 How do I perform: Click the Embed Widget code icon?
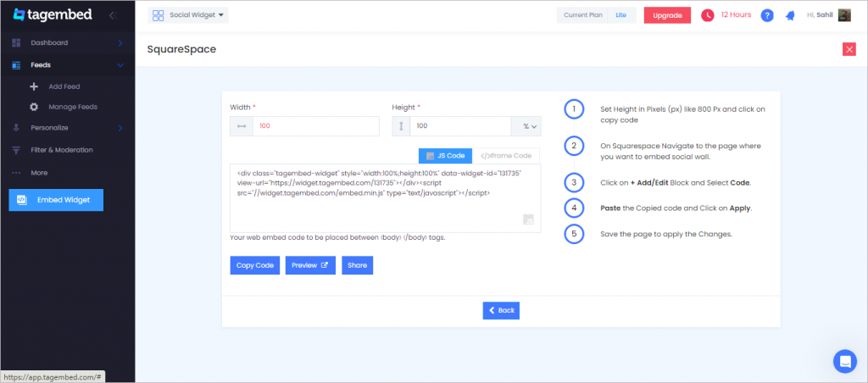[x=22, y=200]
